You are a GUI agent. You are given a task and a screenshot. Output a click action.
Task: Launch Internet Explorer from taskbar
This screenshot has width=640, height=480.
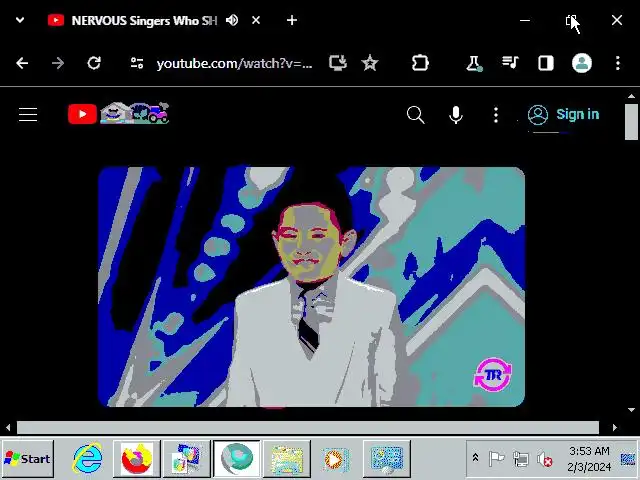(x=87, y=458)
